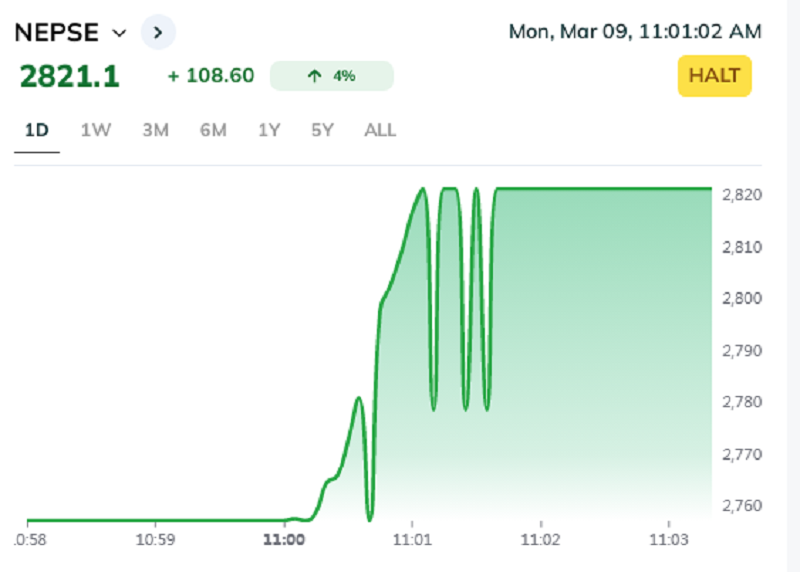Select the ALL time range tab
The image size is (800, 572).
[380, 130]
